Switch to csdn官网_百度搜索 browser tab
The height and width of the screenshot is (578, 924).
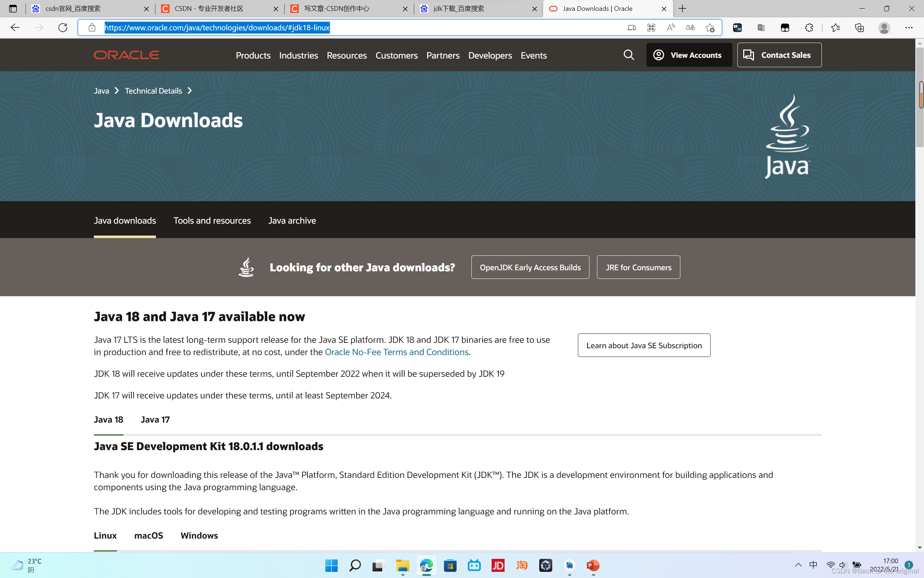point(90,8)
